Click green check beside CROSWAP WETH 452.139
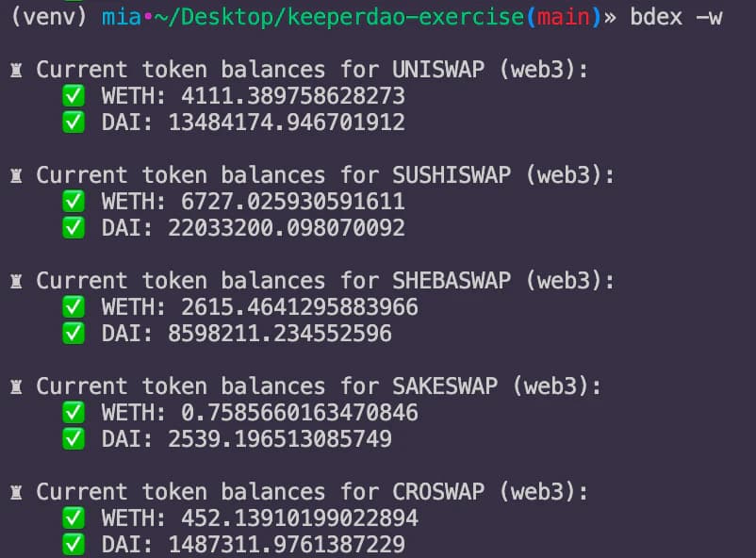Screen dimensions: 756x558 (x=74, y=518)
